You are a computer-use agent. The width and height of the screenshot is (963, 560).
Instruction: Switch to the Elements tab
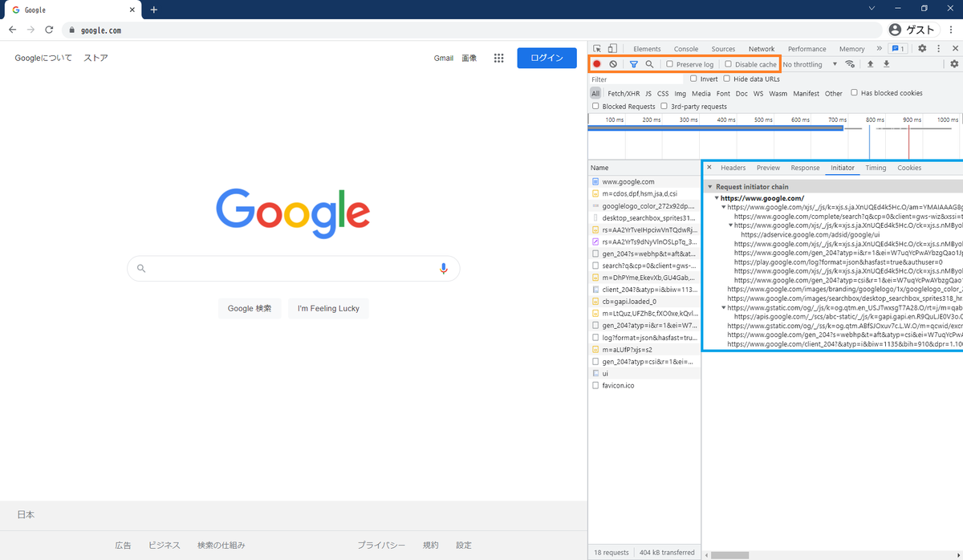[x=647, y=49]
